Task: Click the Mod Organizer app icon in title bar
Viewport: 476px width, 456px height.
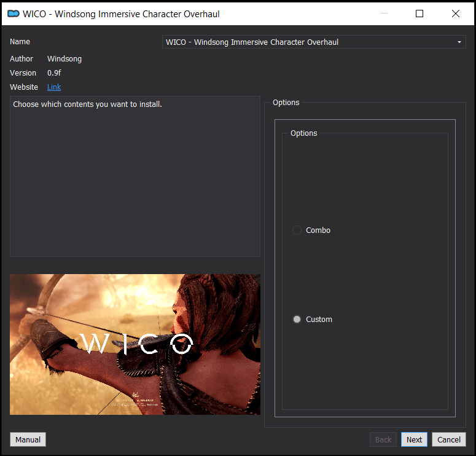Action: tap(14, 14)
